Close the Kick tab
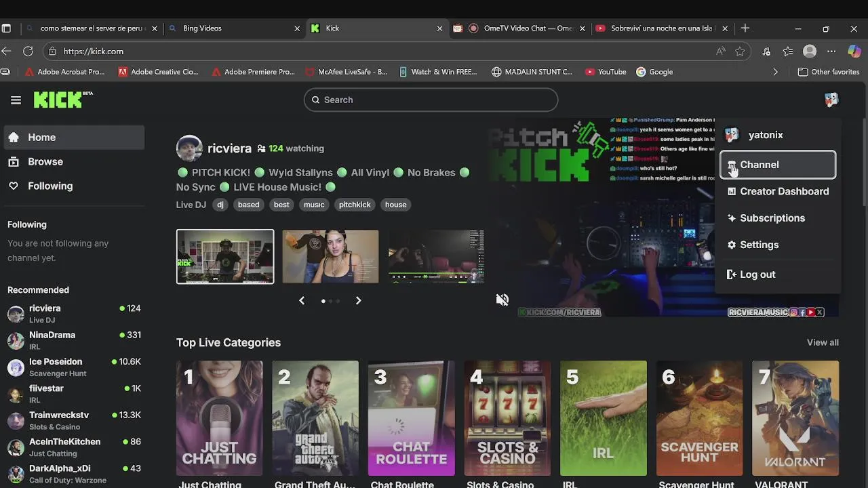This screenshot has width=868, height=488. [x=439, y=28]
